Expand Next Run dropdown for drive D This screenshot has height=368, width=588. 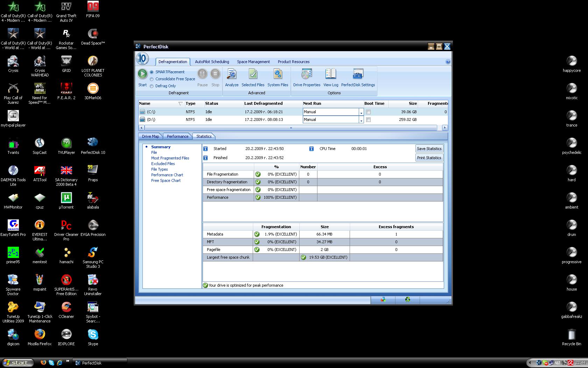pyautogui.click(x=361, y=120)
